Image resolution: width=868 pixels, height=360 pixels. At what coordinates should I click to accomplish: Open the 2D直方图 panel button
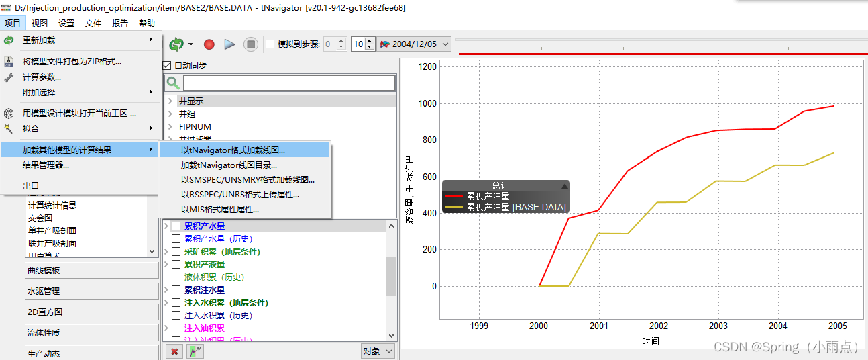tap(91, 312)
